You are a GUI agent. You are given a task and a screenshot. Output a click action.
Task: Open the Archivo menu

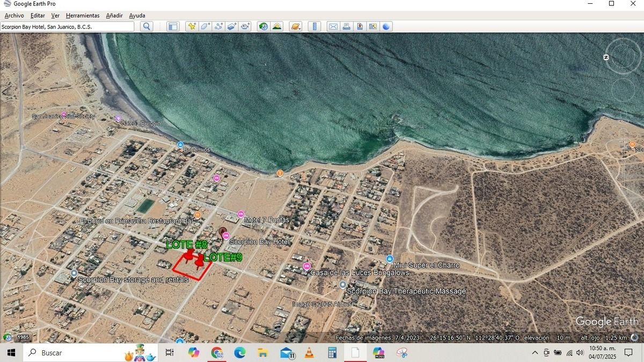(14, 16)
